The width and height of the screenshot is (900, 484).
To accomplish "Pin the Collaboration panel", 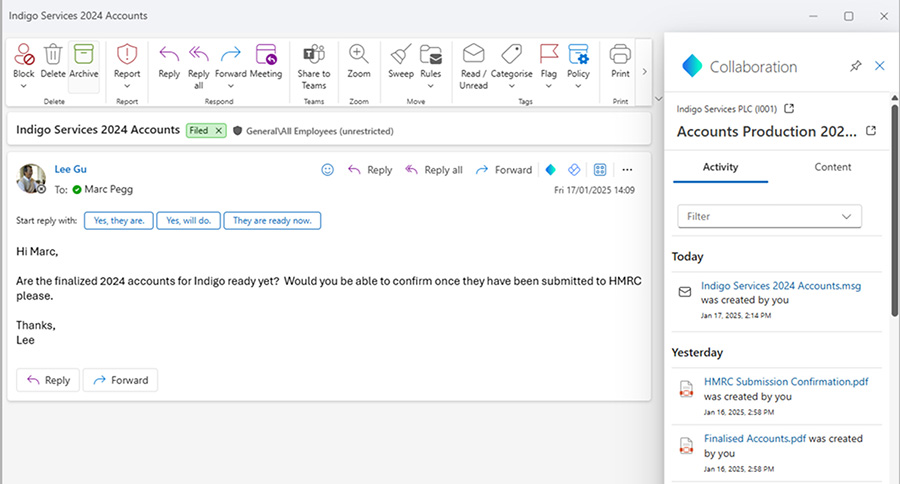I will pos(855,66).
